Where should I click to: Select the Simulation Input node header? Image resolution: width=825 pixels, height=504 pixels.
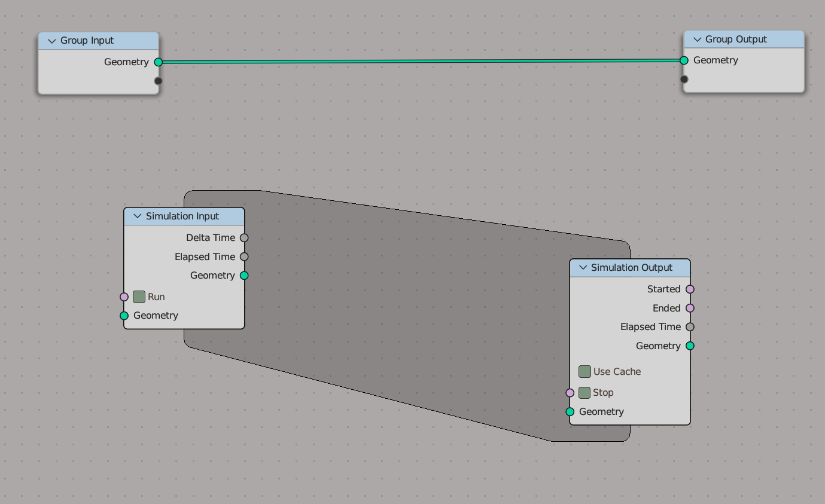(x=184, y=216)
